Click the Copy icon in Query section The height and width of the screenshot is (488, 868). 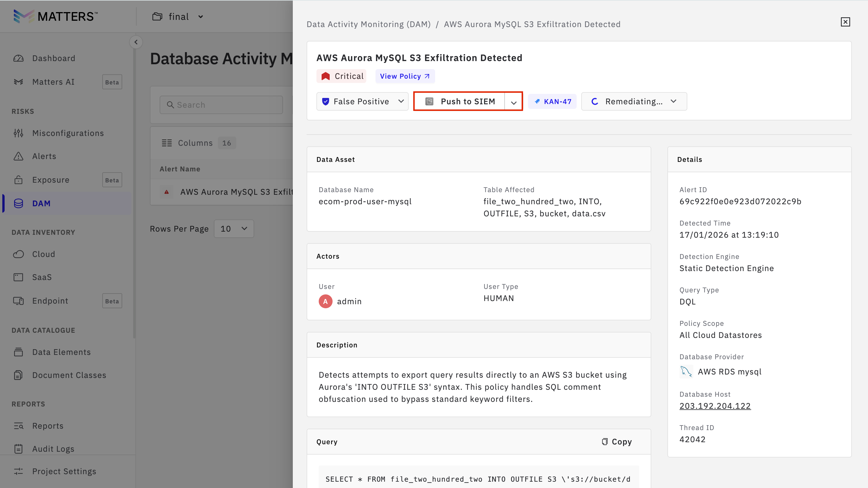[605, 442]
